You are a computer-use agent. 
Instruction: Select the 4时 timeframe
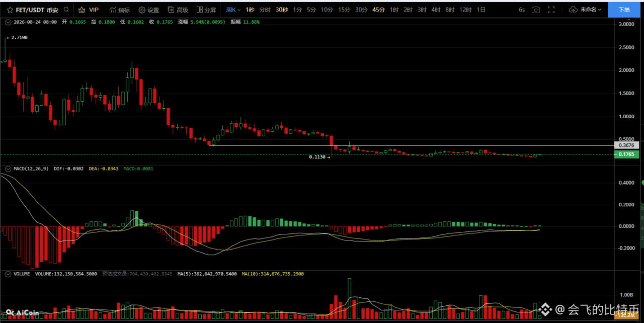(436, 10)
